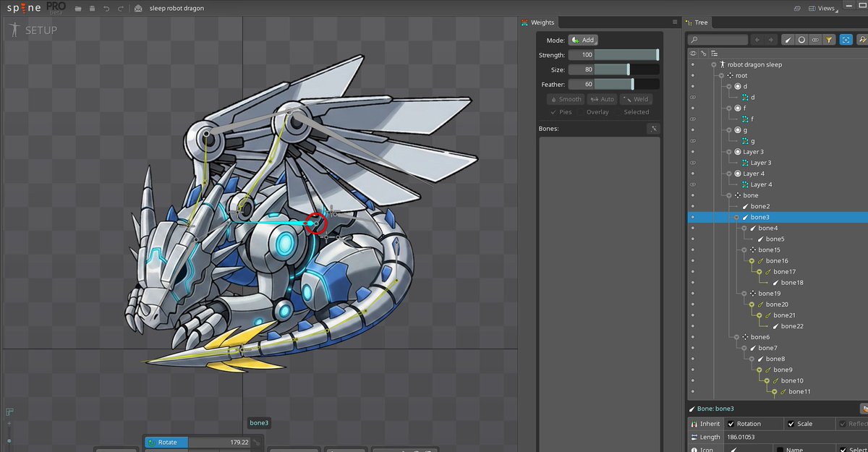Collapse the bone node
The width and height of the screenshot is (868, 452).
[x=729, y=195]
